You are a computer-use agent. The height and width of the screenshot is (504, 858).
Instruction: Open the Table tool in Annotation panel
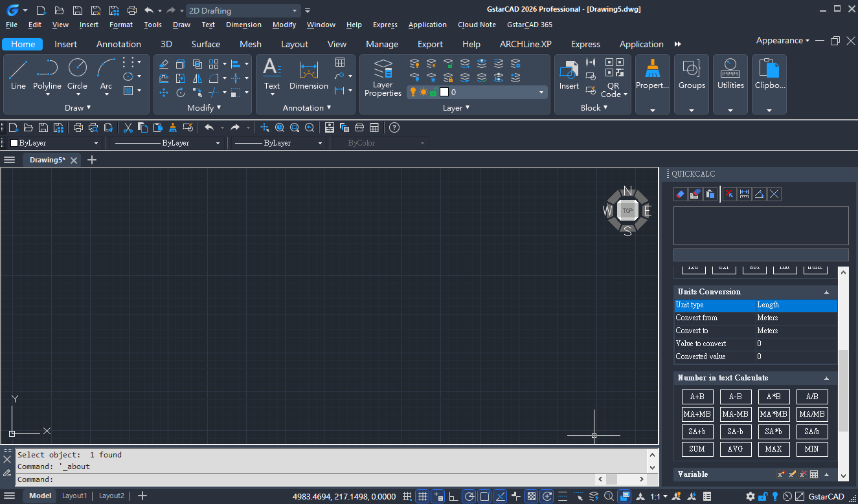[x=340, y=63]
